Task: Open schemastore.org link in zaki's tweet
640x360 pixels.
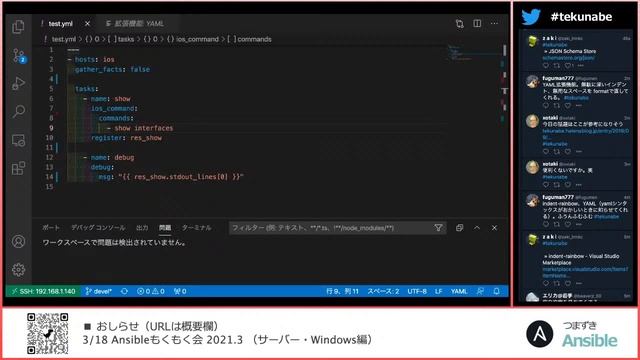Action: 568,58
